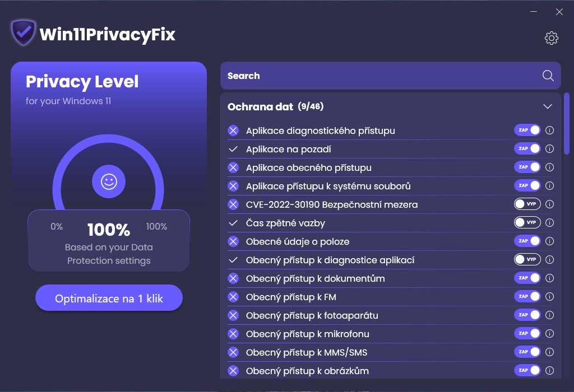Toggle Aplikace na pozadí switch off
574x392 pixels.
pyautogui.click(x=527, y=149)
